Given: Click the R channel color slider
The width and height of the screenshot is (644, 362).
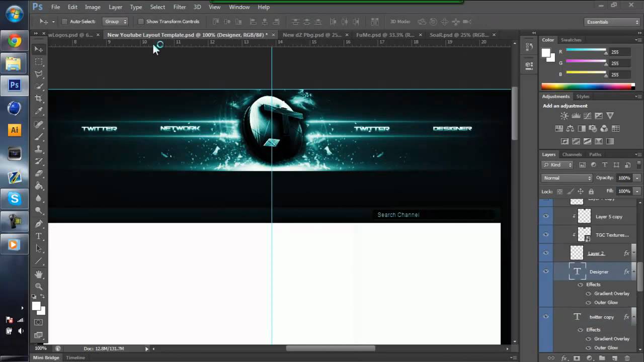Looking at the screenshot, I should click(x=586, y=51).
